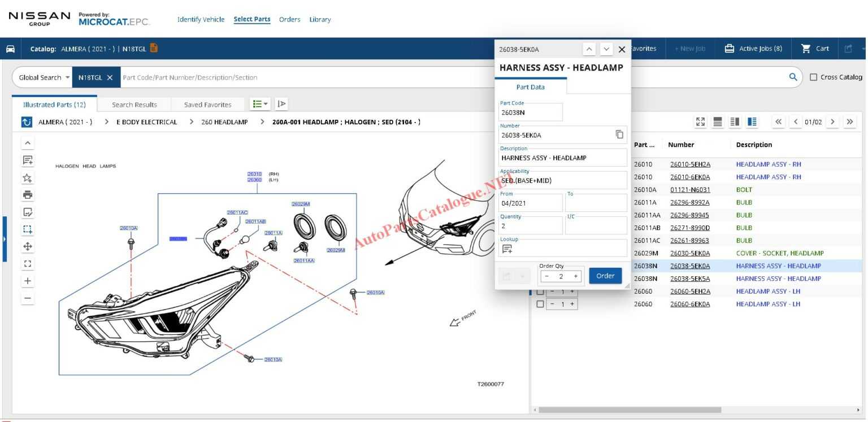This screenshot has width=868, height=422.
Task: Click the breadcrumb back-refresh icon before ALMERA
Action: coord(27,122)
